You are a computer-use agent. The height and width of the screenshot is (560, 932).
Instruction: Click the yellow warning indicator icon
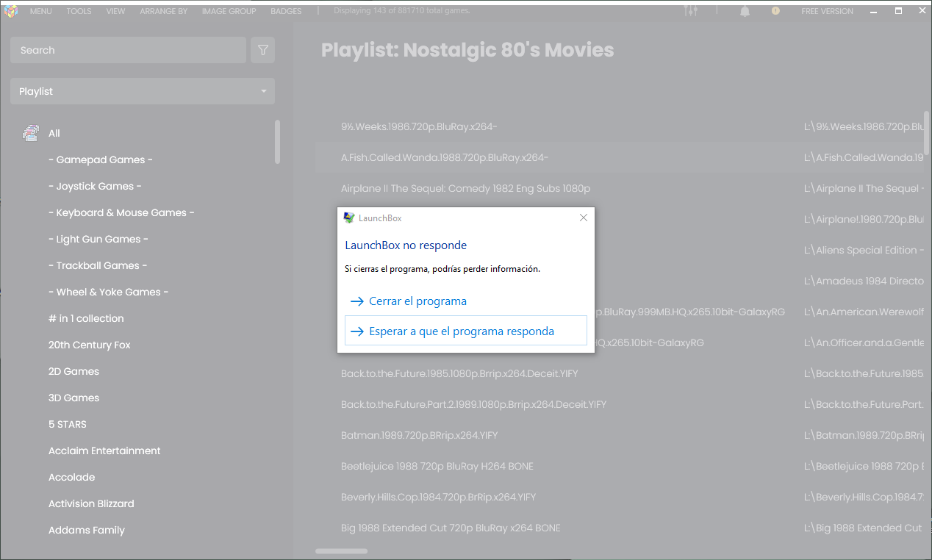tap(775, 11)
